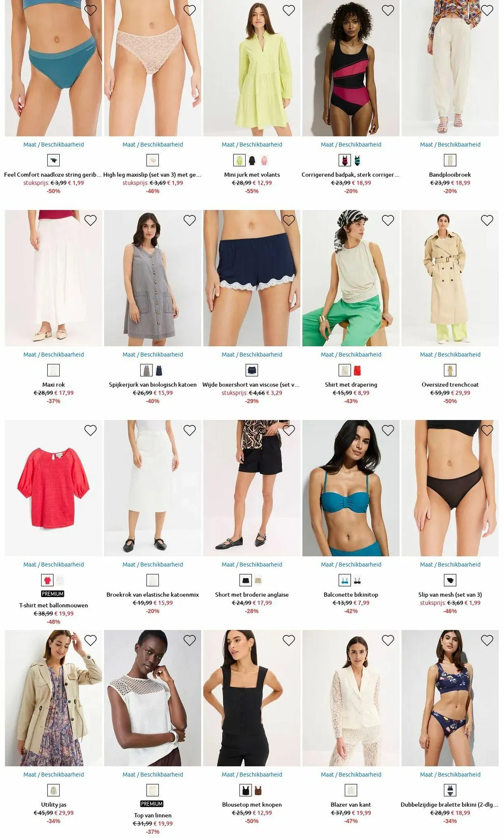This screenshot has height=840, width=504.
Task: Select dark blue swatch for Spijkerjurk
Action: click(159, 370)
